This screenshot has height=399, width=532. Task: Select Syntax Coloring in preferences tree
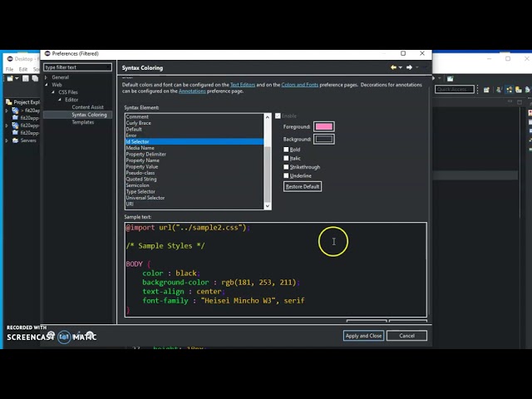coord(89,115)
